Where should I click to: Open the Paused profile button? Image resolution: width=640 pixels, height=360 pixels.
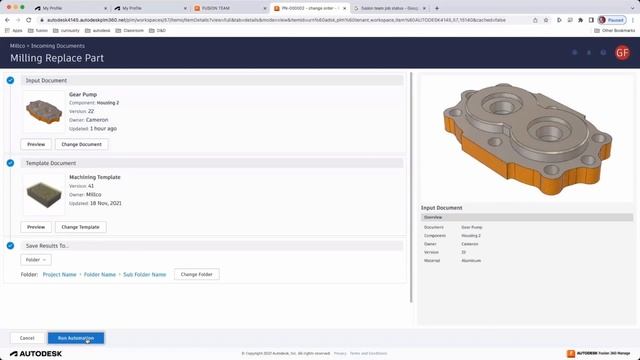[611, 20]
